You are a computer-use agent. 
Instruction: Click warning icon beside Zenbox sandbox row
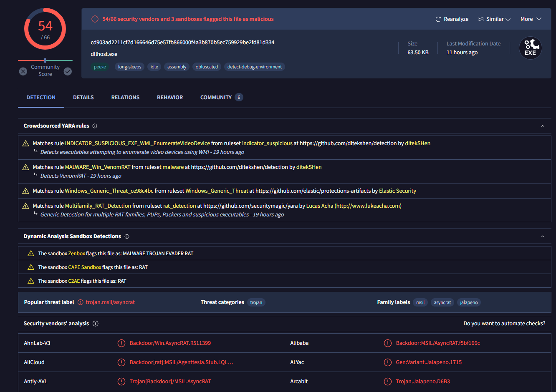tap(30, 254)
